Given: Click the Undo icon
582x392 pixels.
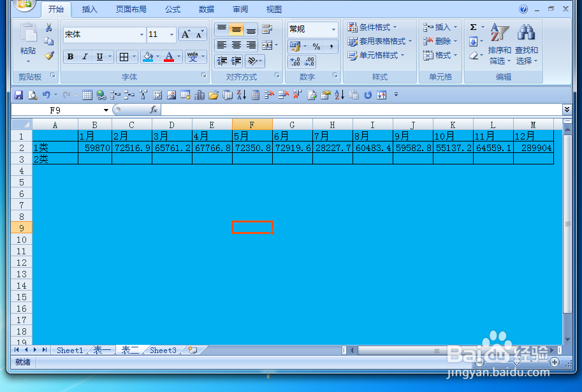Looking at the screenshot, I should click(x=46, y=96).
